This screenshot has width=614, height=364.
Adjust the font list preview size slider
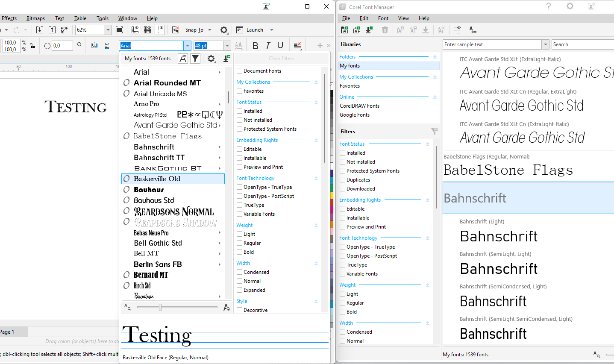pyautogui.click(x=160, y=307)
